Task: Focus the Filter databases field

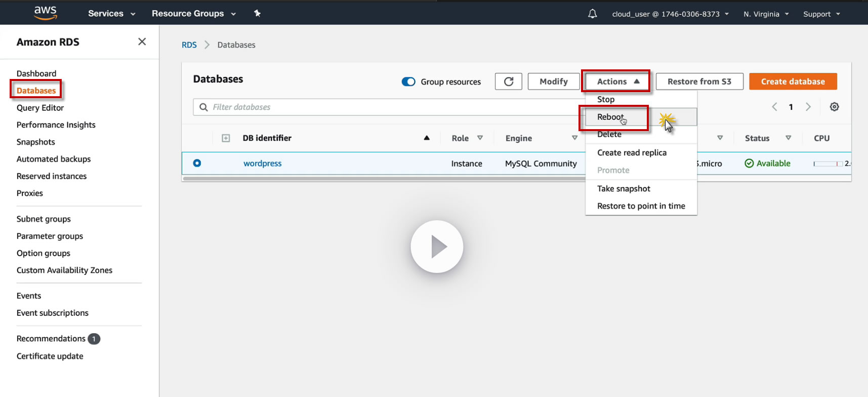Action: click(x=389, y=107)
